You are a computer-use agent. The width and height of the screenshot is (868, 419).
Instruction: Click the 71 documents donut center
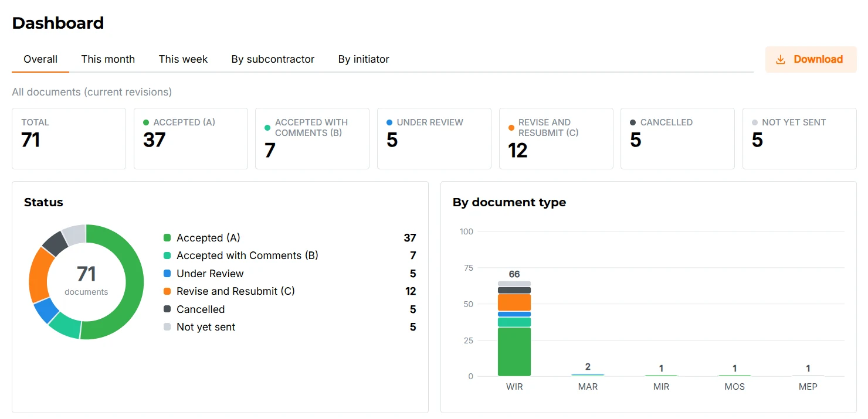pyautogui.click(x=86, y=280)
